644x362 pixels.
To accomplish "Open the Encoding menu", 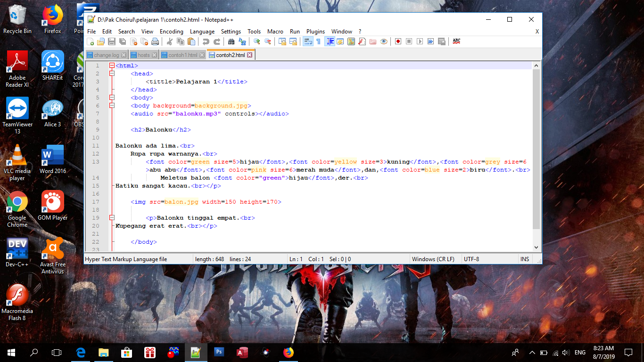I will tap(171, 32).
